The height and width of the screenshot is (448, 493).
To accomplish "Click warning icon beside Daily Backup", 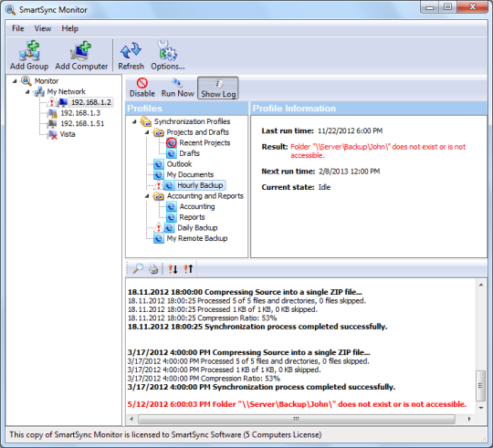I will click(x=159, y=228).
